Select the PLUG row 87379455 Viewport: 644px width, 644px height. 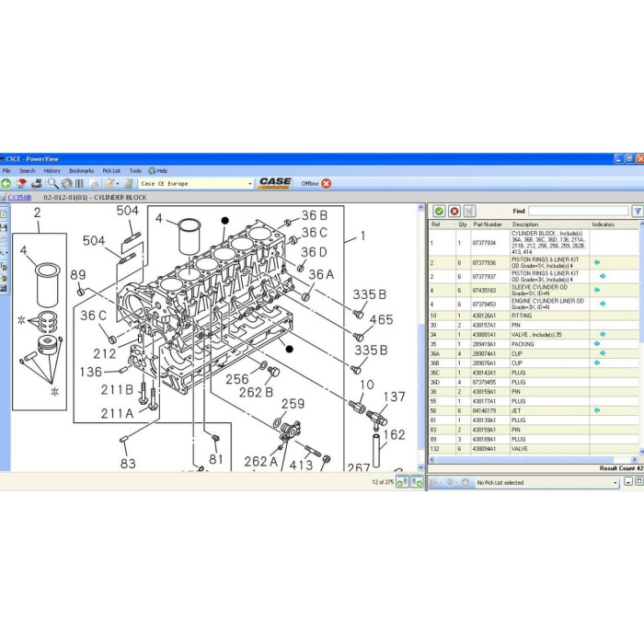coord(534,383)
